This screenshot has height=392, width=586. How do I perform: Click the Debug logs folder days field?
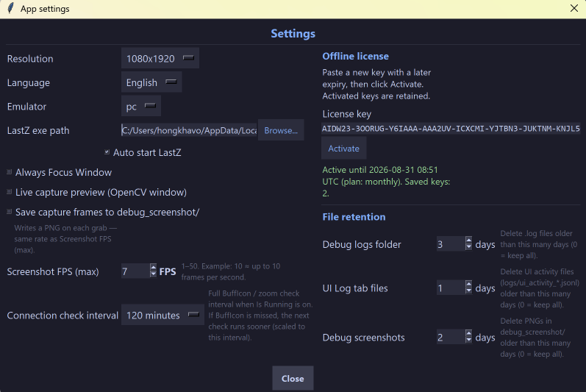click(x=451, y=244)
